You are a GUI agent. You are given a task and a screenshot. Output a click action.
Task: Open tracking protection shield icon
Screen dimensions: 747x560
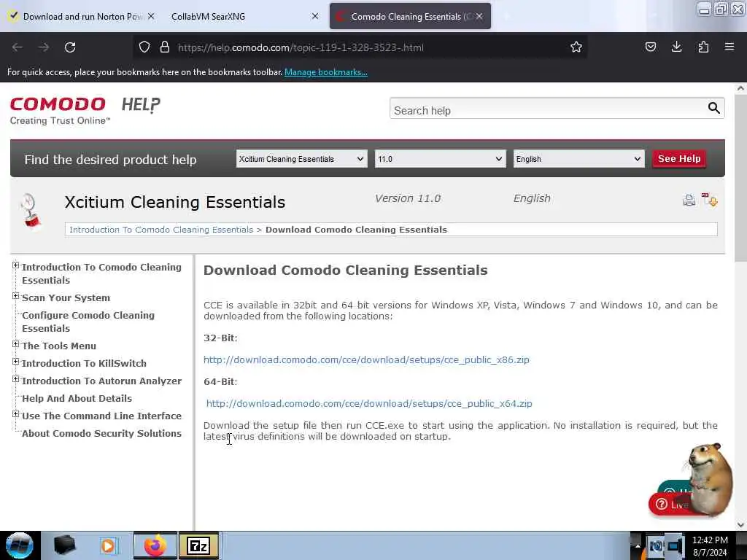click(144, 47)
